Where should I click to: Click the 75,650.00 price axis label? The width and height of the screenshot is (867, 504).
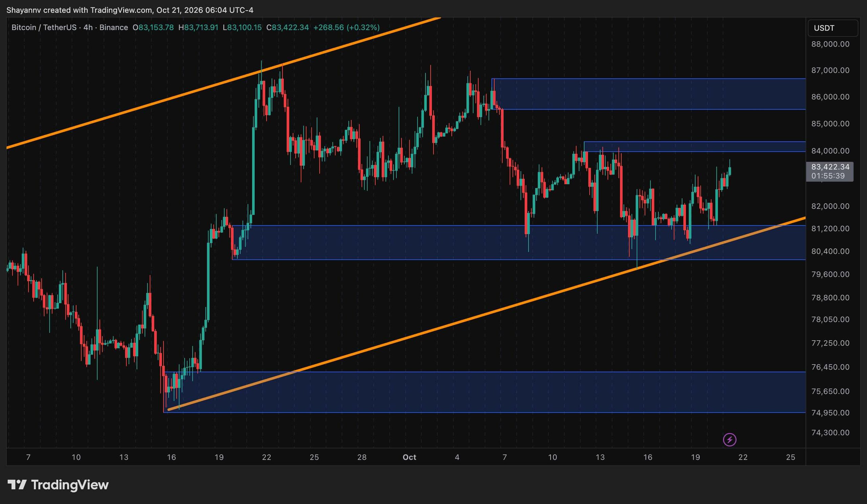point(830,391)
